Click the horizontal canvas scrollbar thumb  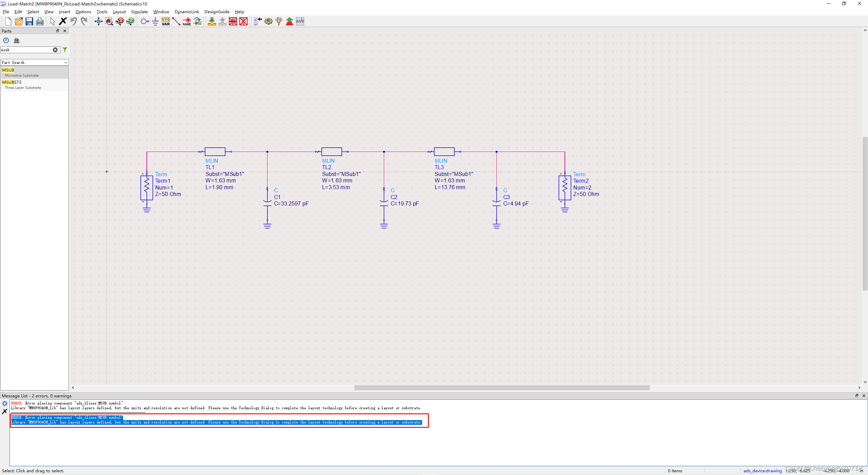coord(502,388)
